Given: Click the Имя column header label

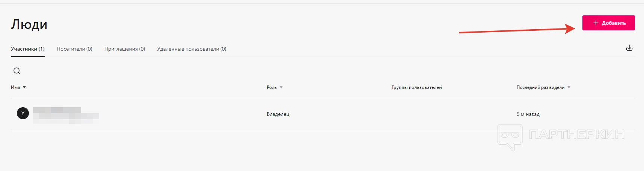Looking at the screenshot, I should point(15,87).
